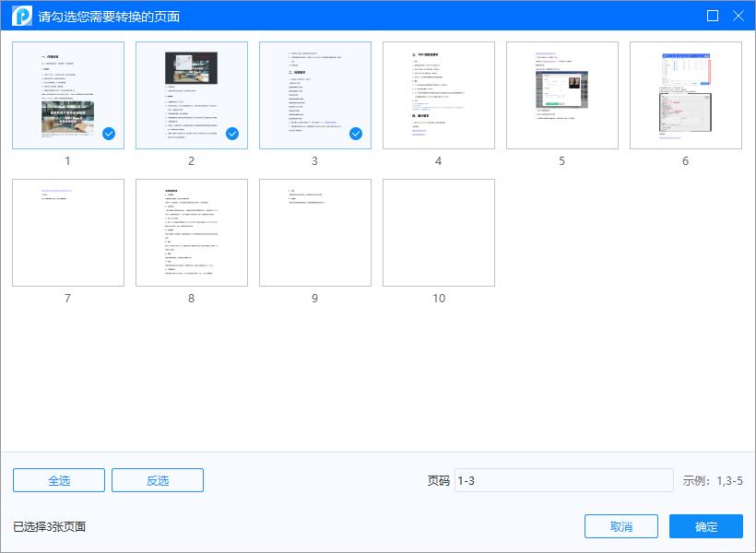Click the 反选 (invert selection) button

158,480
